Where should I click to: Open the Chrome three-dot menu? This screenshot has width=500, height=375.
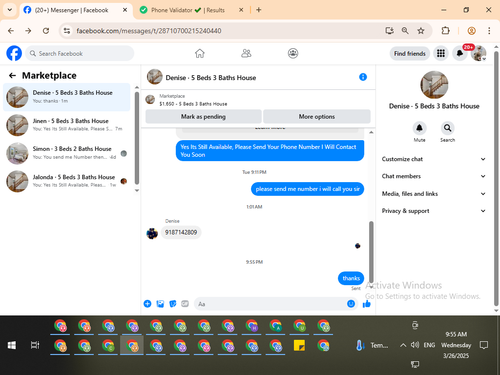click(x=489, y=31)
